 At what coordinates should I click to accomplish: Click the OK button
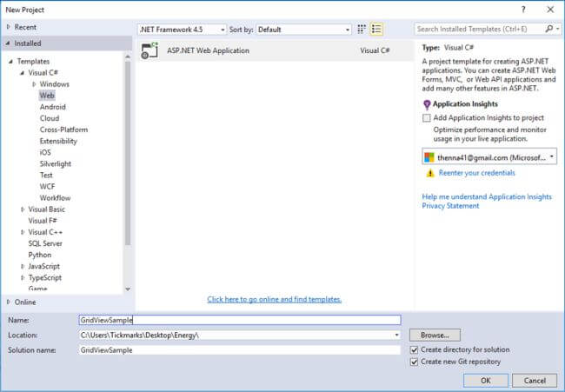pyautogui.click(x=485, y=381)
